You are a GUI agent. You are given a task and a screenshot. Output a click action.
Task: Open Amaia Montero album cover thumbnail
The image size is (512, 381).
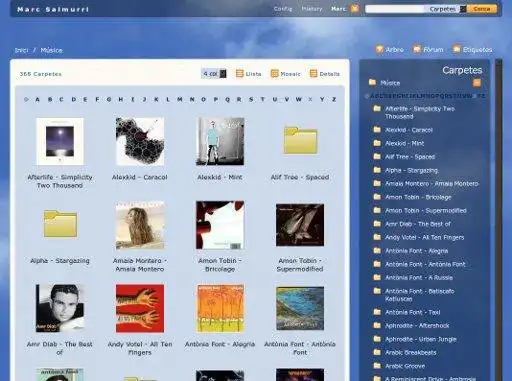(140, 225)
